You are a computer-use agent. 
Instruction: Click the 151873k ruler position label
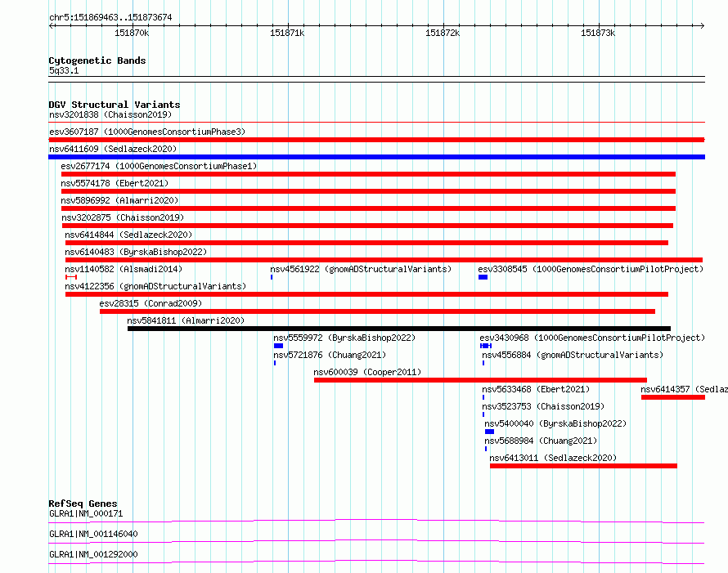(x=598, y=33)
